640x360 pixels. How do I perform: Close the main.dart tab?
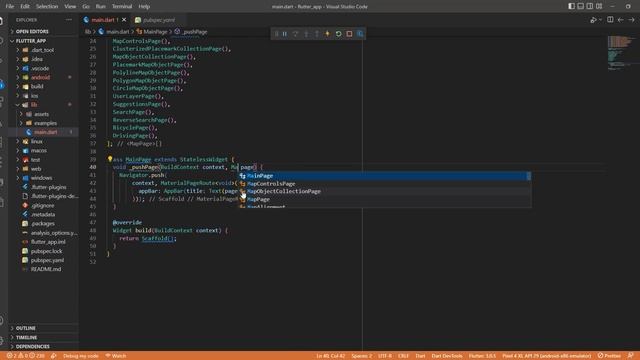pyautogui.click(x=124, y=20)
